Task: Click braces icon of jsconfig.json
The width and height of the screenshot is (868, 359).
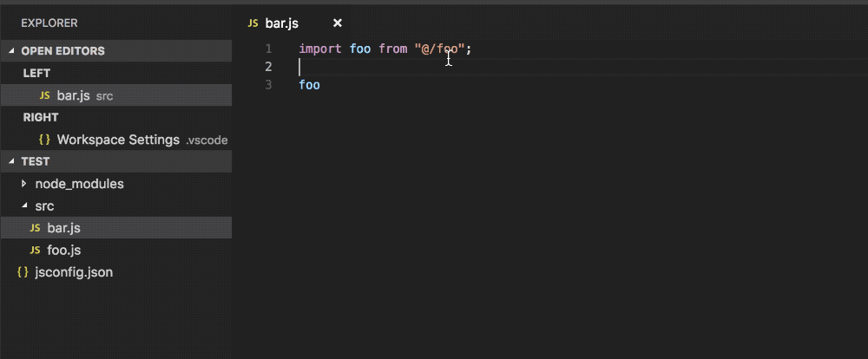Action: pyautogui.click(x=23, y=272)
